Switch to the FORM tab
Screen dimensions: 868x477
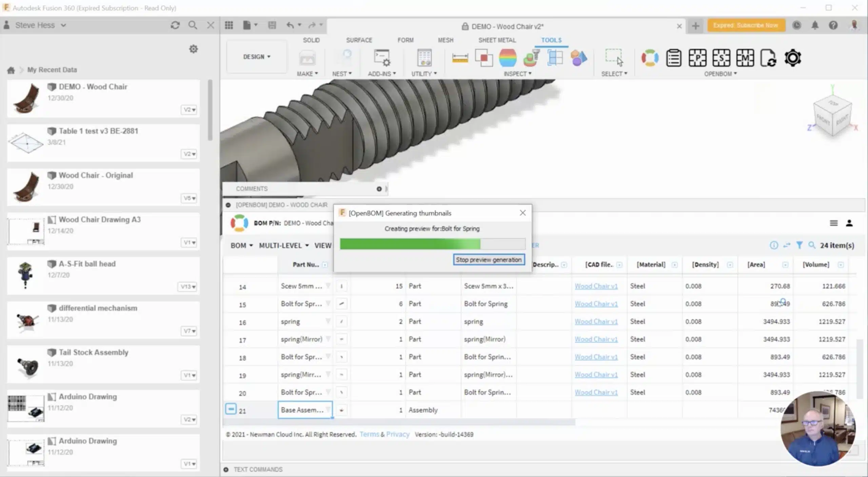coord(406,40)
